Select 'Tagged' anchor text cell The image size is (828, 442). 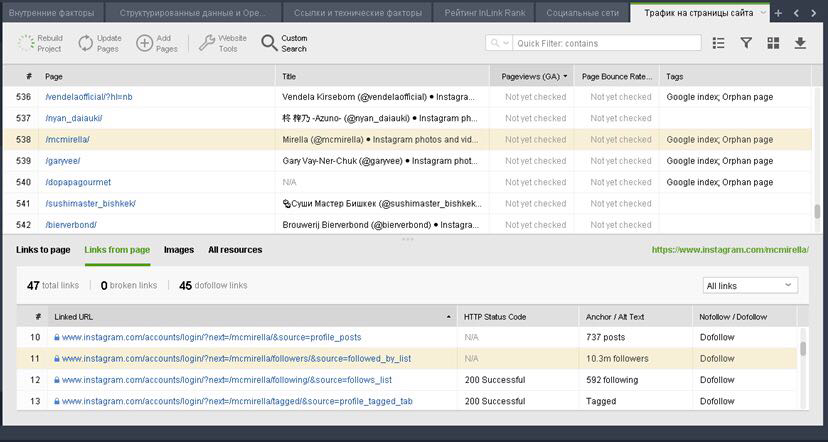coord(635,401)
